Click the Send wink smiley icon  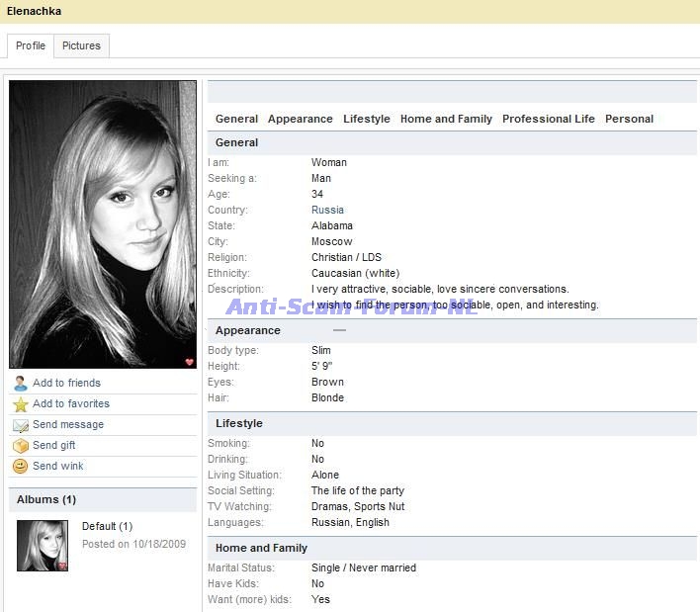click(20, 467)
